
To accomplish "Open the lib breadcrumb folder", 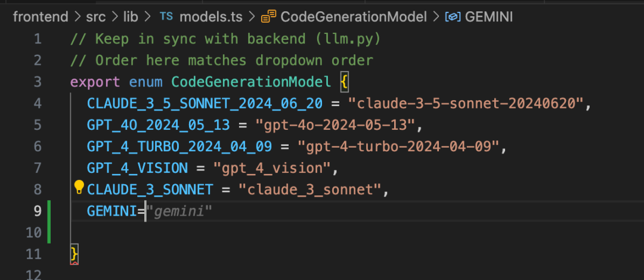I will point(131,17).
